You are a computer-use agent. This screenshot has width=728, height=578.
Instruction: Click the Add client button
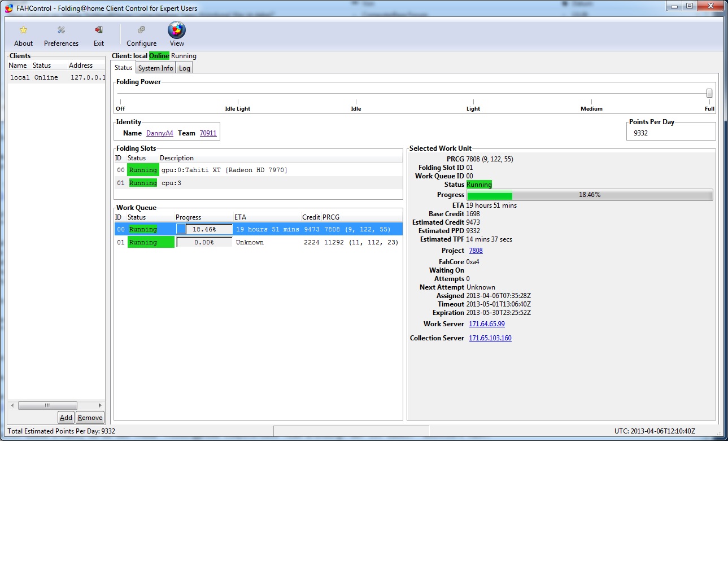pos(66,418)
